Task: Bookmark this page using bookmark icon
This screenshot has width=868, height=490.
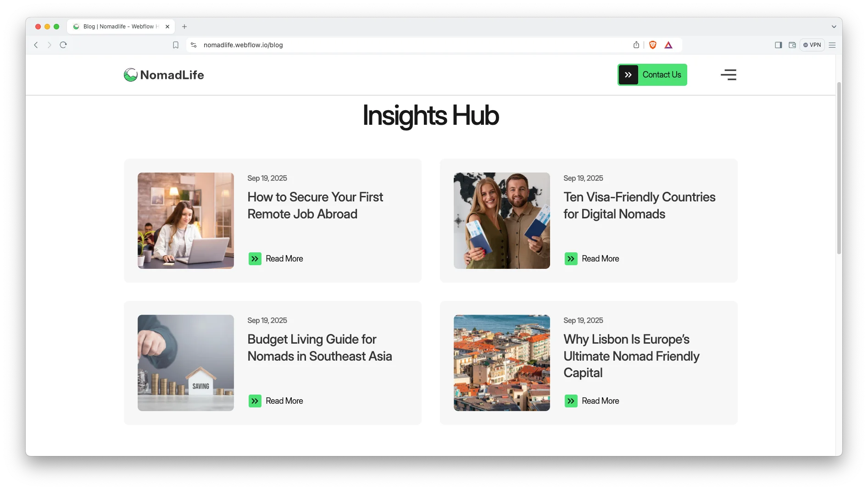Action: tap(176, 45)
